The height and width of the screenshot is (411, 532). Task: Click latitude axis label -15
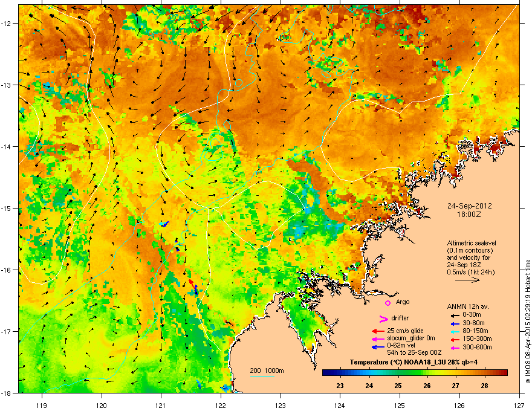[x=6, y=208]
